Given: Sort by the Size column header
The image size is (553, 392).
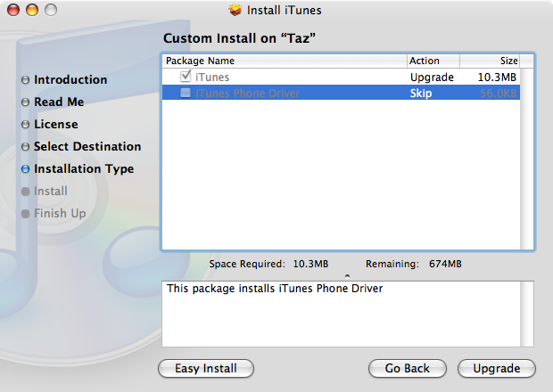Looking at the screenshot, I should (x=490, y=61).
